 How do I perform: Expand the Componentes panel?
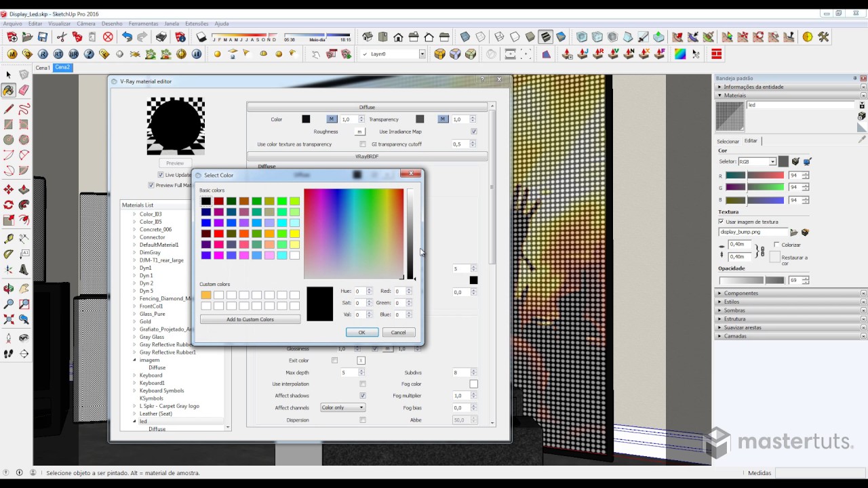click(741, 293)
